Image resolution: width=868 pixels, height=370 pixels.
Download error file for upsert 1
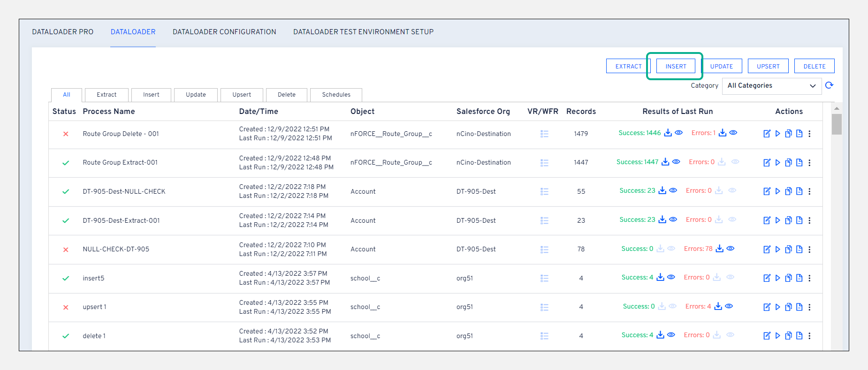(x=718, y=306)
